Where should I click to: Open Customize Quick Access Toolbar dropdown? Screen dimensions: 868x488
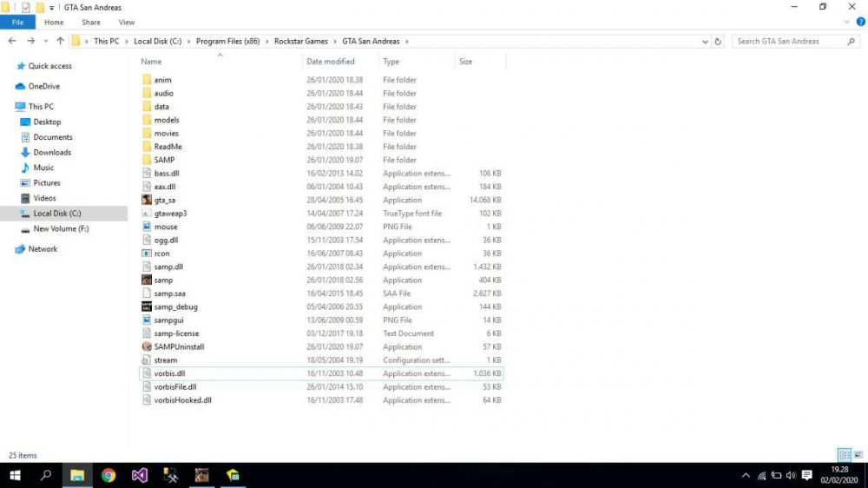click(51, 8)
